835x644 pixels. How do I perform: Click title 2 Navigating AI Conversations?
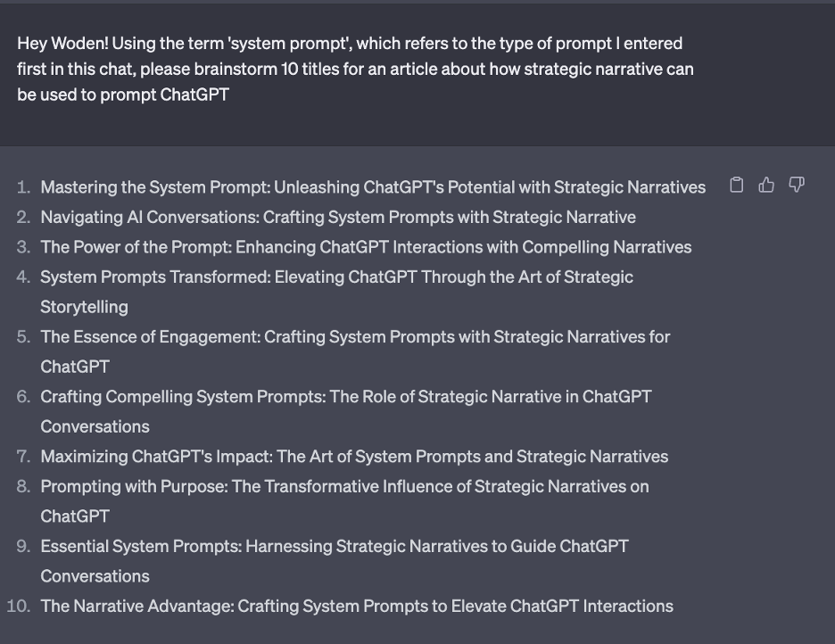coord(338,217)
